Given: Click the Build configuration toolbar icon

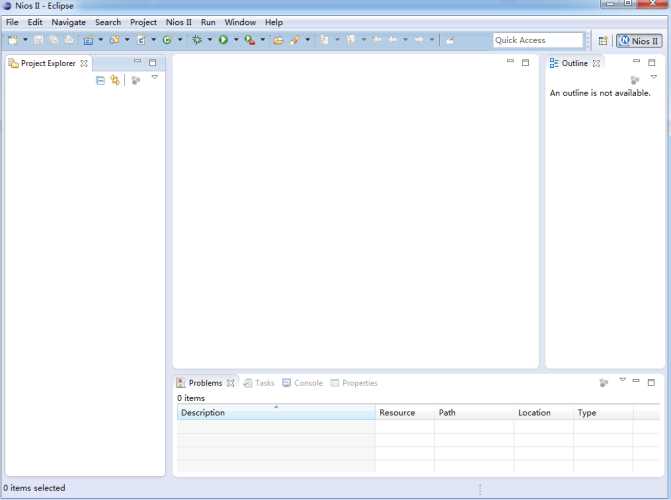Looking at the screenshot, I should (x=88, y=41).
